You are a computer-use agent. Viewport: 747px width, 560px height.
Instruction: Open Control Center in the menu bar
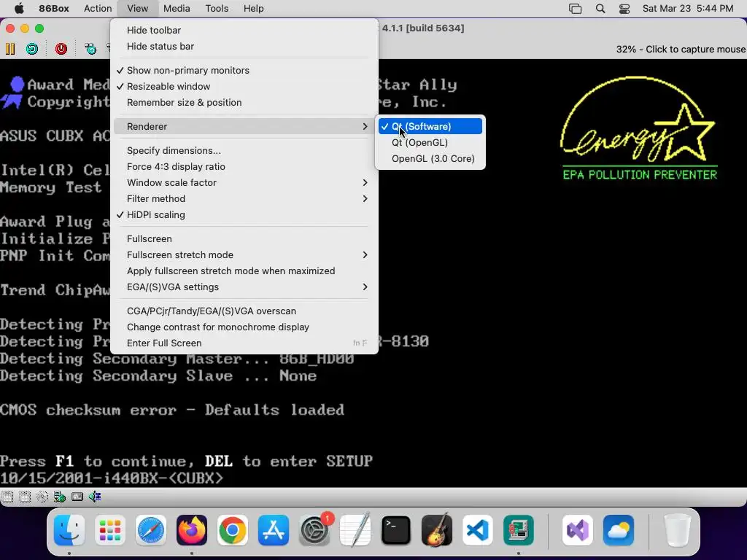[x=624, y=9]
